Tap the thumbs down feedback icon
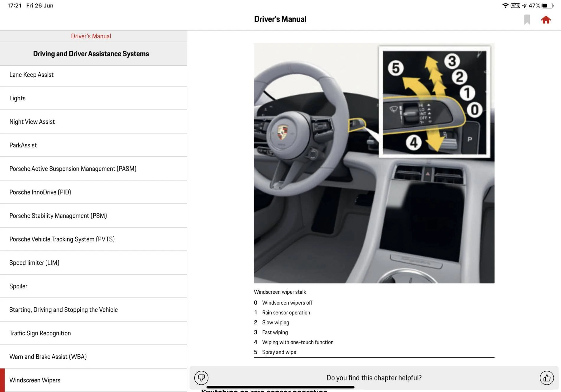Image resolution: width=561 pixels, height=392 pixels. tap(201, 378)
